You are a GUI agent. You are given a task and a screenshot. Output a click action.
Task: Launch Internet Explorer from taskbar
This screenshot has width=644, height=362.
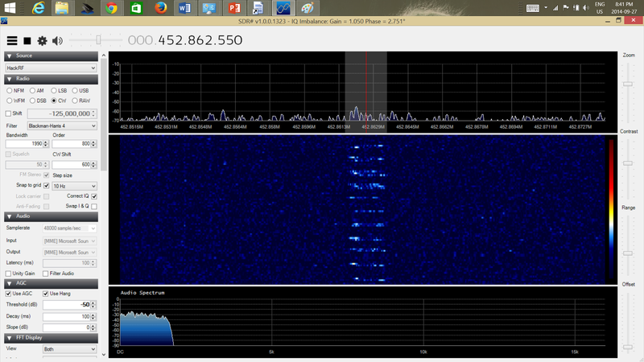pos(38,8)
